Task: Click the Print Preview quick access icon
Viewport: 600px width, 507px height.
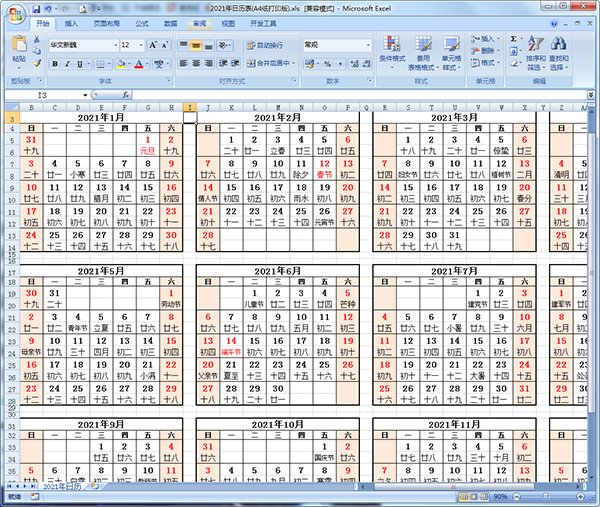Action: click(83, 8)
